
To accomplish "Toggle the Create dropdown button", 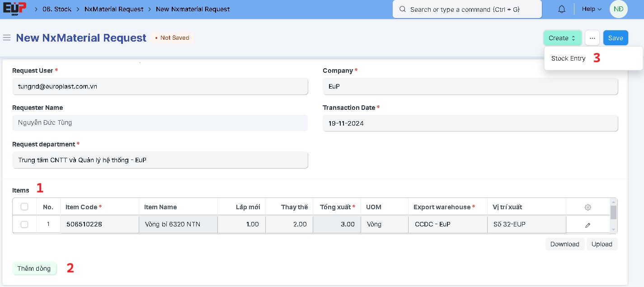I will (x=562, y=38).
